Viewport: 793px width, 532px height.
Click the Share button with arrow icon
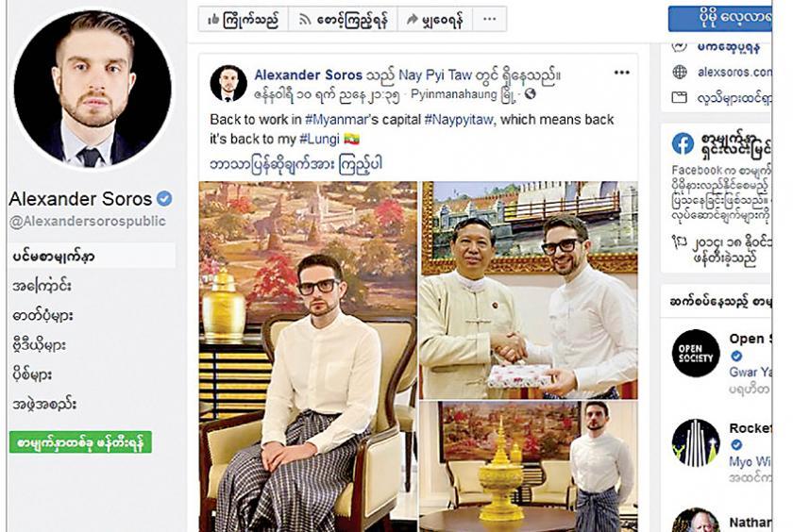tap(435, 20)
